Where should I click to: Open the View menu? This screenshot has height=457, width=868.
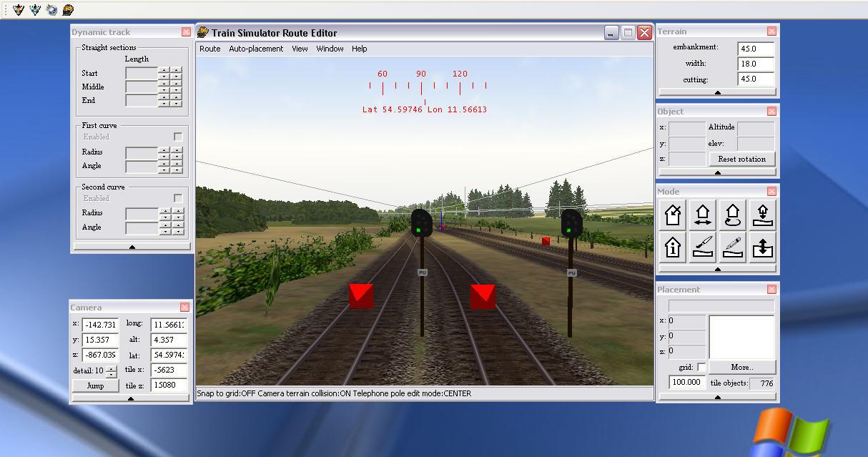tap(300, 49)
